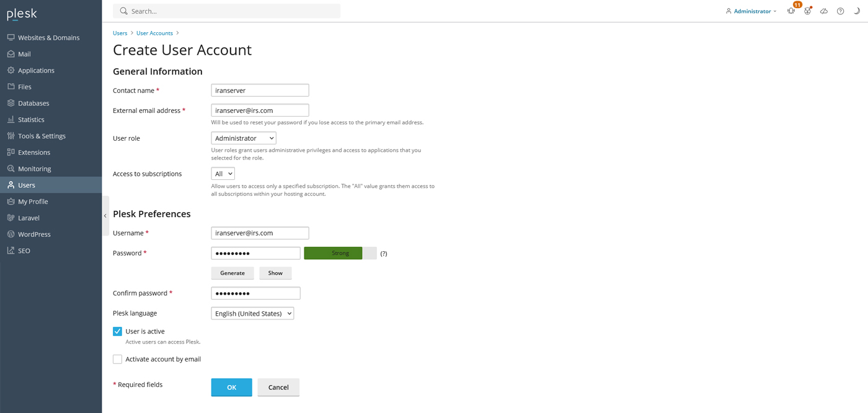The width and height of the screenshot is (868, 413).
Task: Open the advisor icon in the header
Action: click(x=807, y=11)
